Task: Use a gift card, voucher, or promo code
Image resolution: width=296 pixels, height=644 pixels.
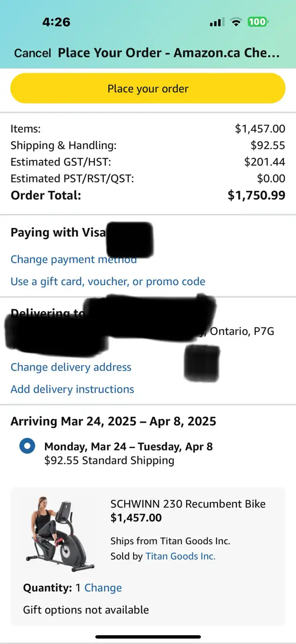Action: pyautogui.click(x=108, y=281)
